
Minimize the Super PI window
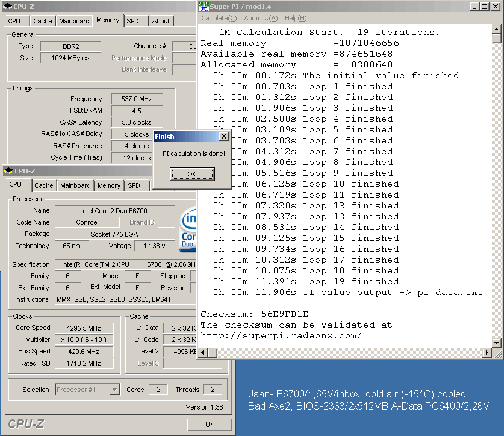(x=474, y=7)
